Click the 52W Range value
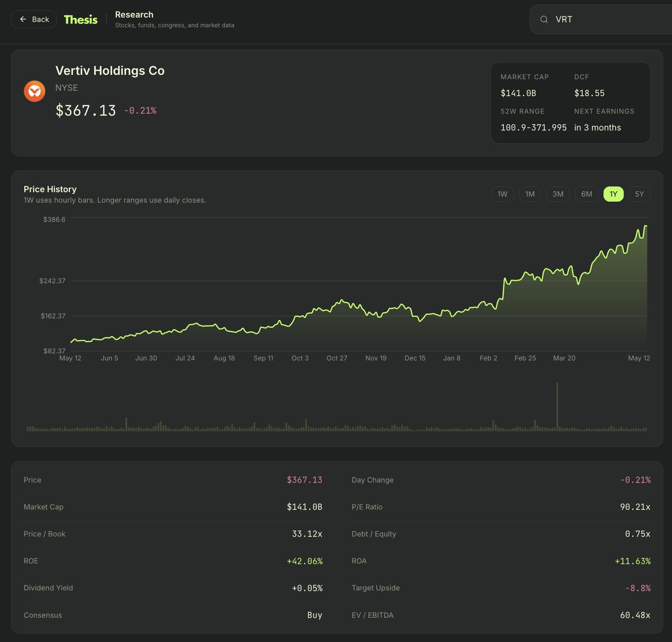Screen dimensions: 672x642 point(533,128)
